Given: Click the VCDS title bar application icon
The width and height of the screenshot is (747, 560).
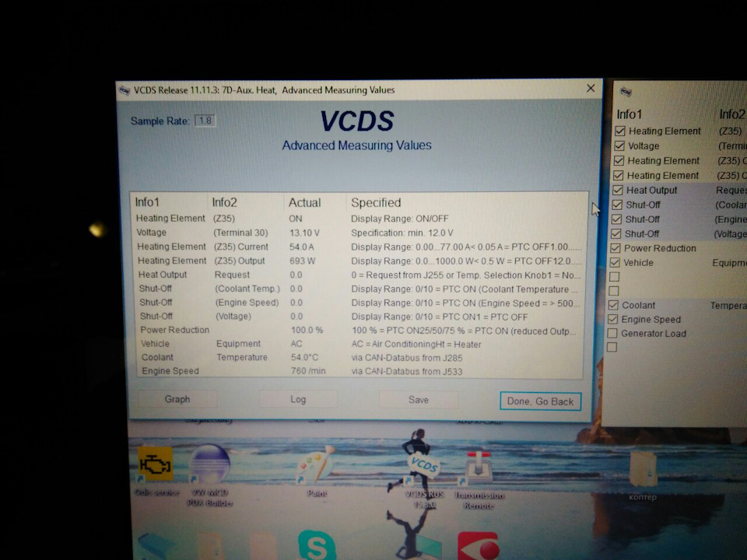Looking at the screenshot, I should pos(124,90).
